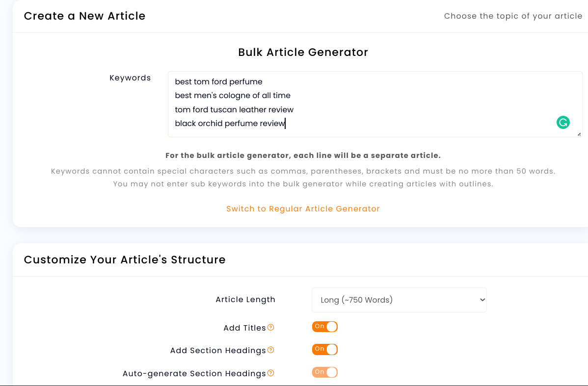The width and height of the screenshot is (588, 386).
Task: Click 'Choose the topic of your article' text
Action: [513, 16]
